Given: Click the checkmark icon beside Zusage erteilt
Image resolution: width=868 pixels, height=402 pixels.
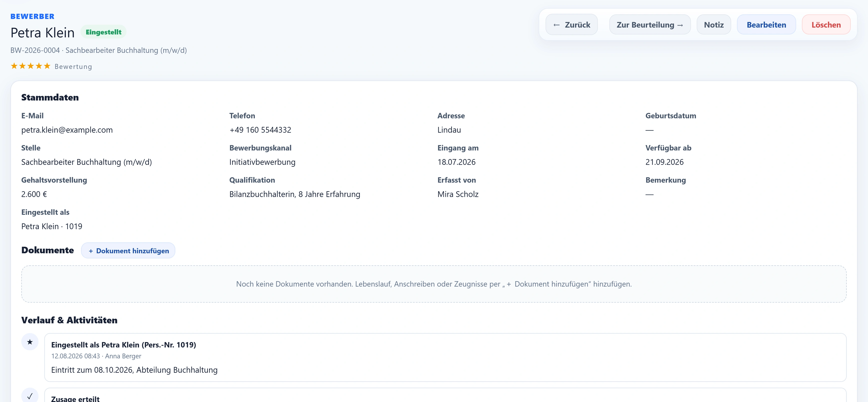Looking at the screenshot, I should [30, 396].
